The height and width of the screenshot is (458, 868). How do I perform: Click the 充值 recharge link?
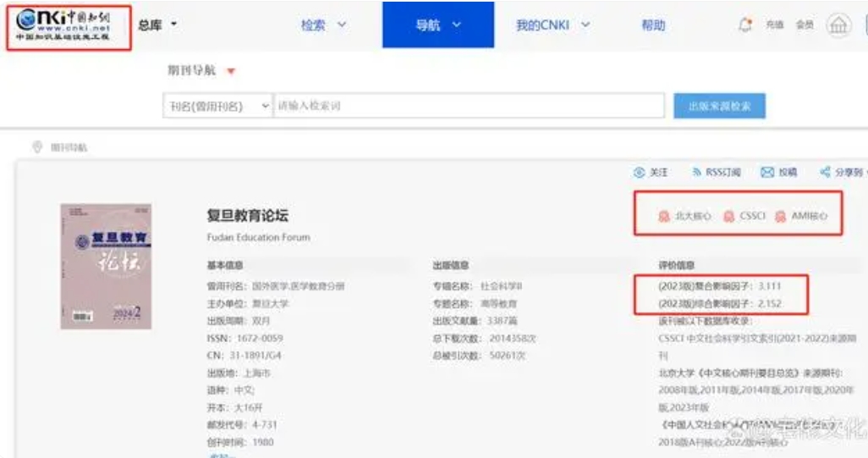pos(774,25)
